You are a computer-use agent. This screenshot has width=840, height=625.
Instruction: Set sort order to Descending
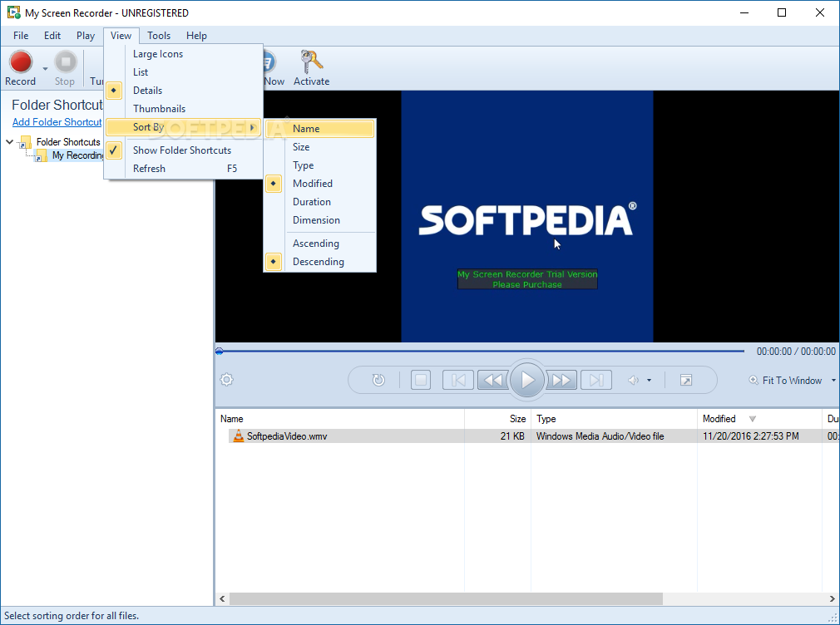tap(320, 262)
